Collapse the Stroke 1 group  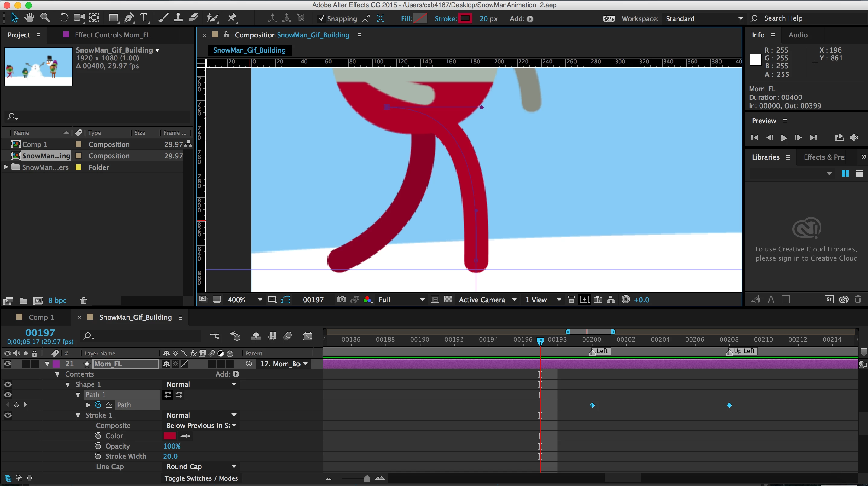click(x=78, y=416)
